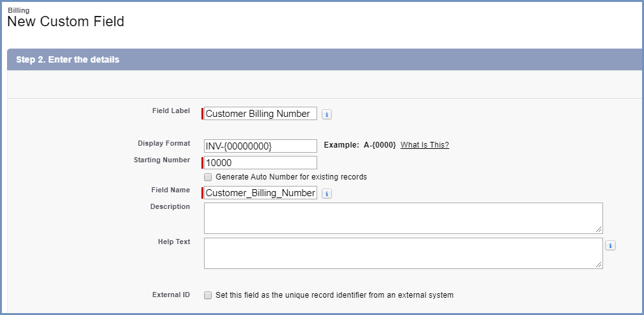Click the New Custom Field page title
This screenshot has height=315, width=644.
click(66, 21)
